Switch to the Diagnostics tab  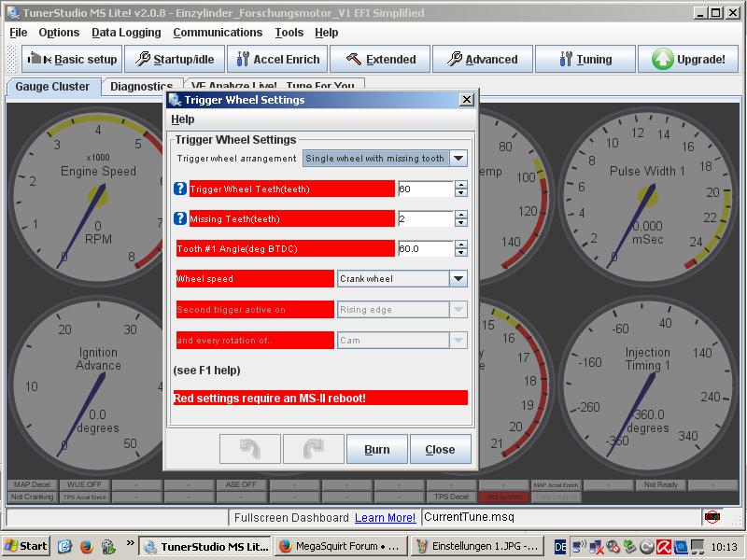pyautogui.click(x=141, y=86)
